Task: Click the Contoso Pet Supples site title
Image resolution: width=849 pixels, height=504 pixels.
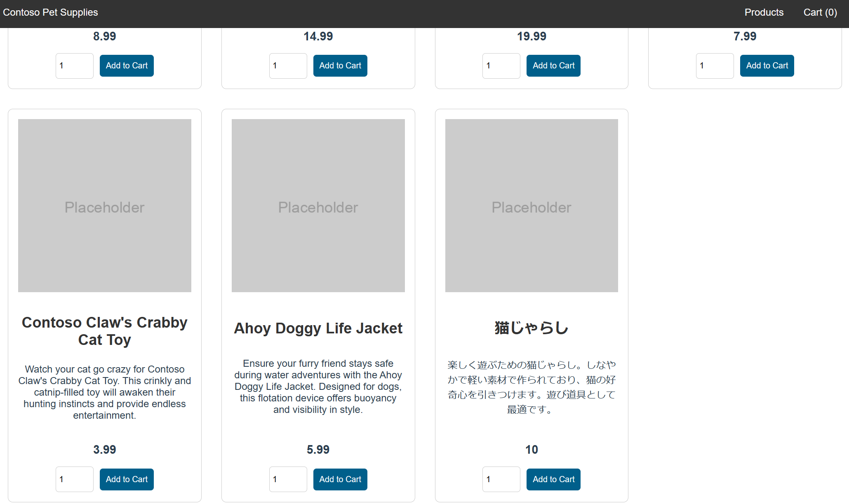Action: coord(50,12)
